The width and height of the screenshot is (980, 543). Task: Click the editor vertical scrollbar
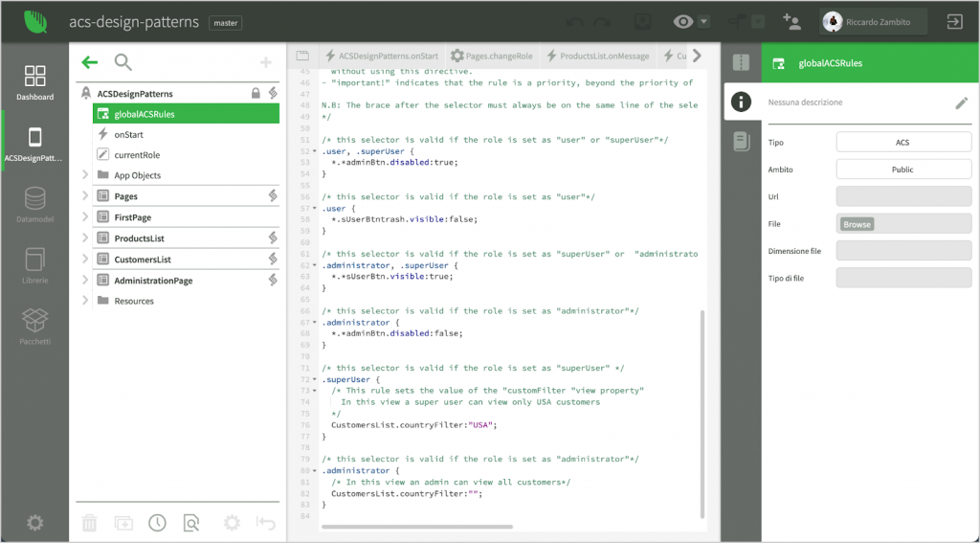click(x=702, y=414)
